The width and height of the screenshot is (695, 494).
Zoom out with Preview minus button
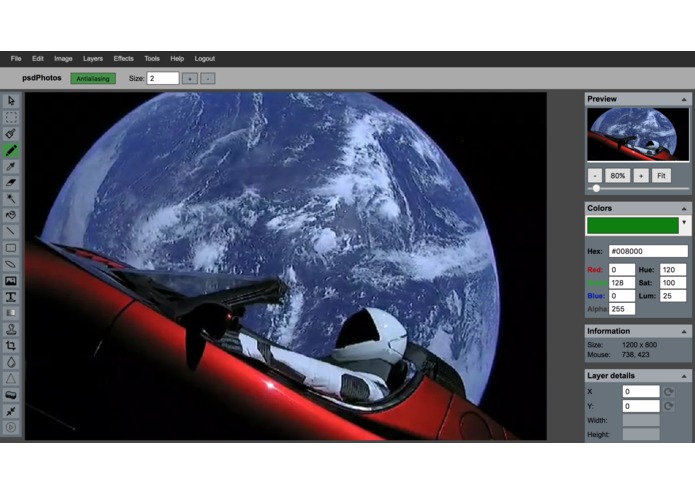595,176
